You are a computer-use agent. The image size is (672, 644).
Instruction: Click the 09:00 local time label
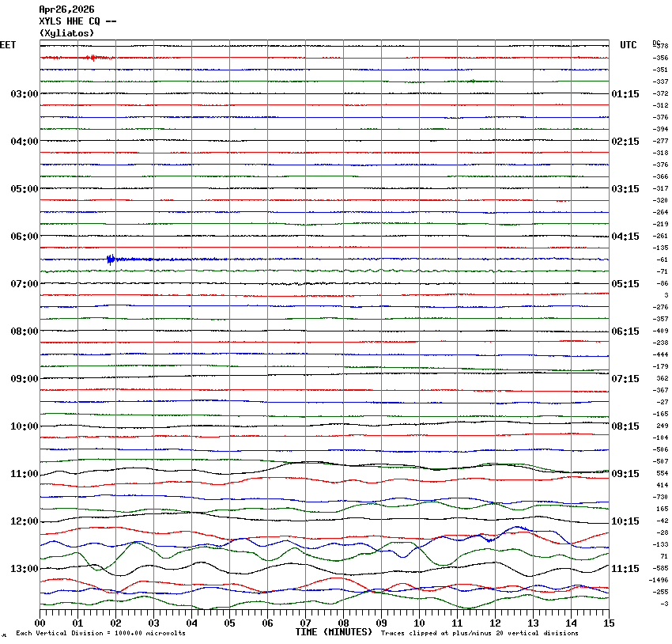tap(24, 379)
